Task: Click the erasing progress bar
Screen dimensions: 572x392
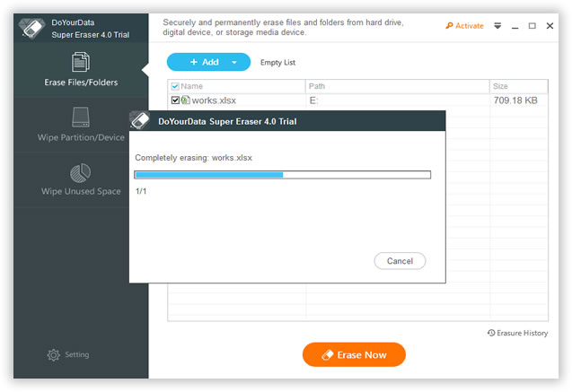Action: tap(282, 175)
